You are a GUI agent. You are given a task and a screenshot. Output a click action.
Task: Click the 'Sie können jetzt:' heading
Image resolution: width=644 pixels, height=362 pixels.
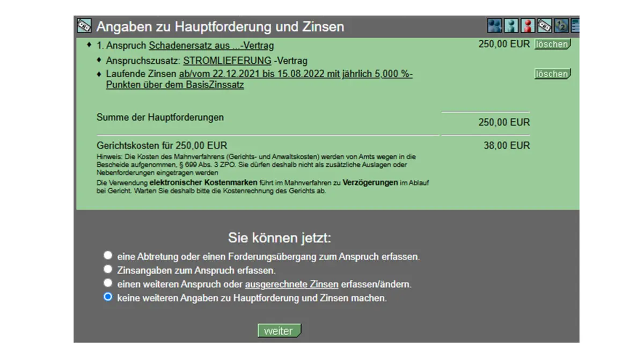280,238
